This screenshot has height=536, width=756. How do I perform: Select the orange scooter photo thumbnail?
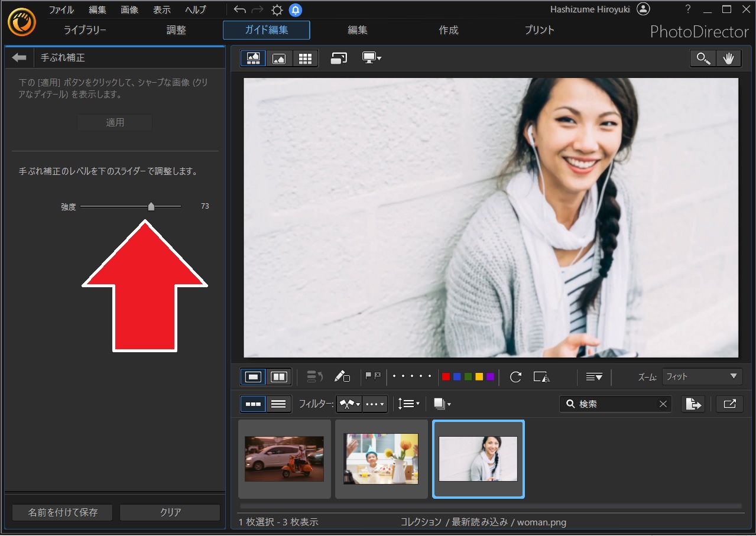point(284,459)
